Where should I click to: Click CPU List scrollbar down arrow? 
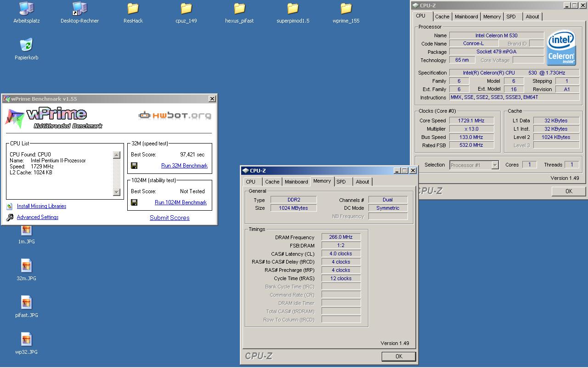coord(116,192)
